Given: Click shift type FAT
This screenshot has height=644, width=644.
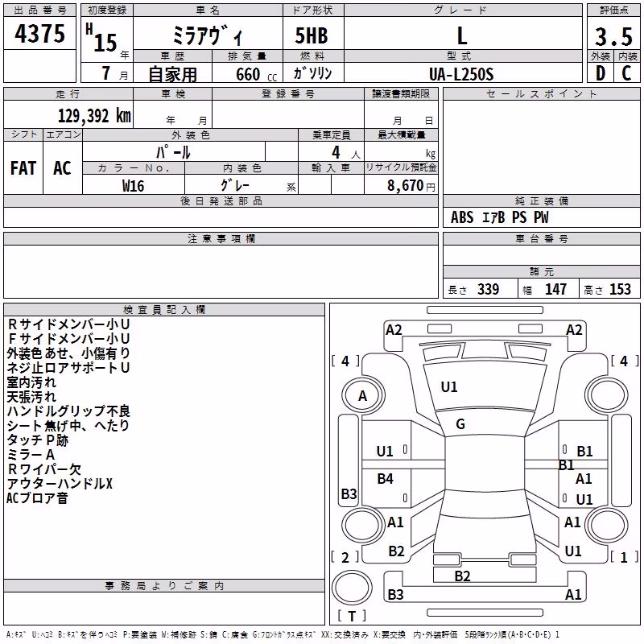Looking at the screenshot, I should [x=23, y=168].
